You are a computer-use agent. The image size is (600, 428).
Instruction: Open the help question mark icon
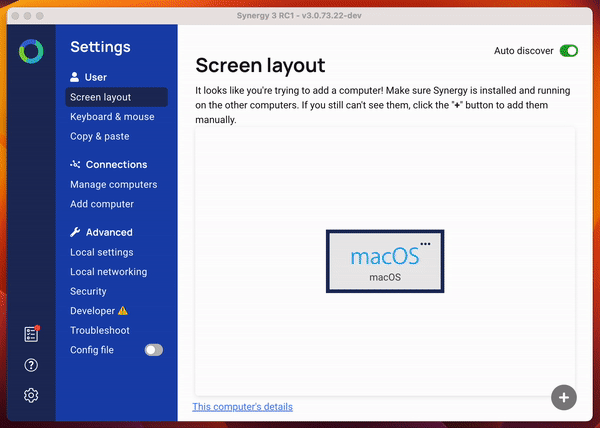(x=31, y=365)
